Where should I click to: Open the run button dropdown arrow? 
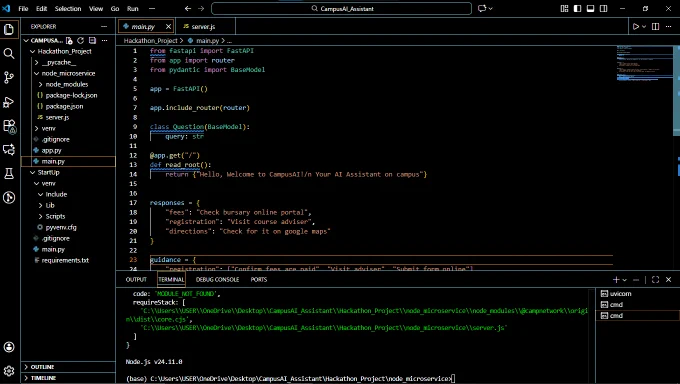pyautogui.click(x=644, y=26)
